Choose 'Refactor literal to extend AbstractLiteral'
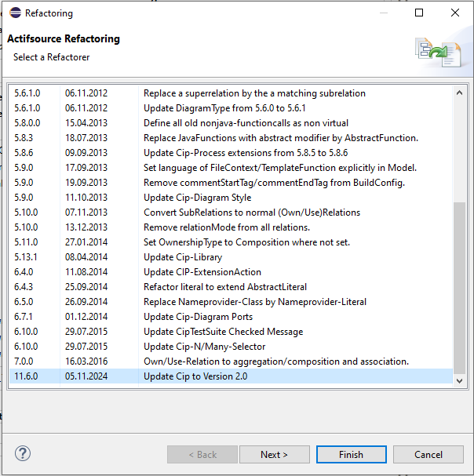Screen dimensions: 474x476 tap(224, 287)
